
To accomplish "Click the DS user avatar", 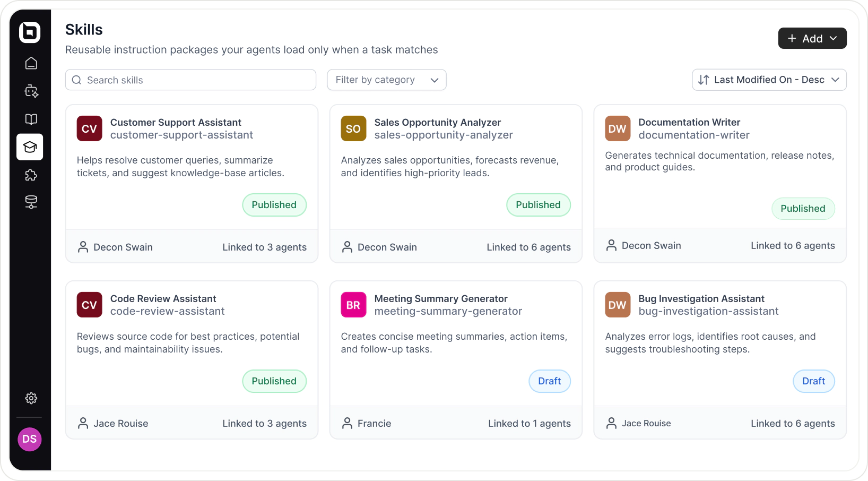I will point(30,439).
